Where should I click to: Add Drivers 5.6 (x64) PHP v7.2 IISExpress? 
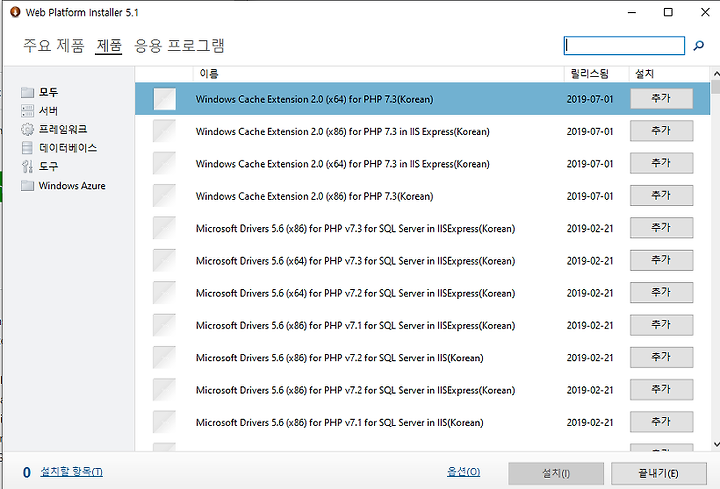661,292
